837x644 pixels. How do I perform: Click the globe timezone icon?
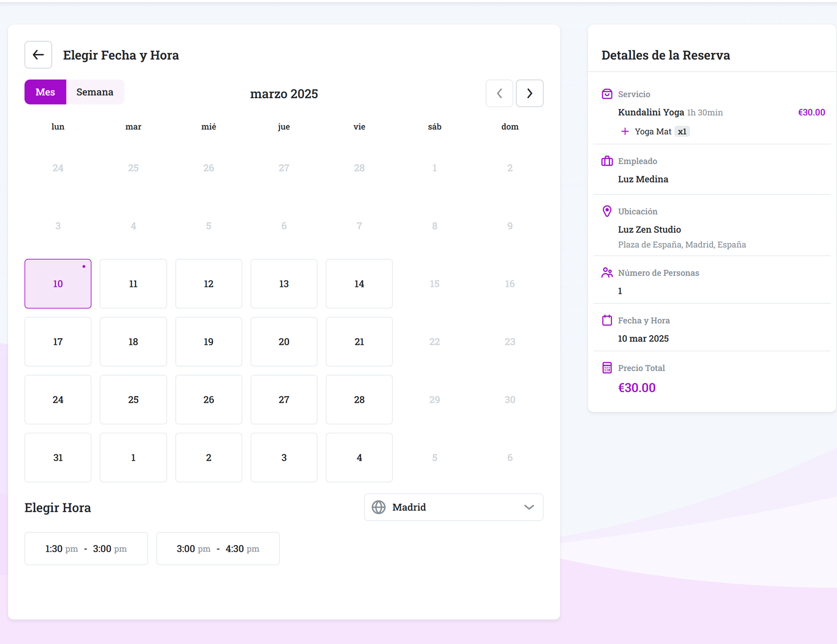(379, 507)
